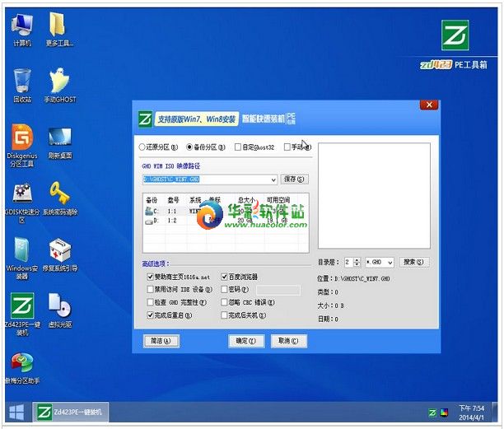This screenshot has width=504, height=429.
Task: Select Zd423PE一键装机 desktop icon
Action: 22,315
